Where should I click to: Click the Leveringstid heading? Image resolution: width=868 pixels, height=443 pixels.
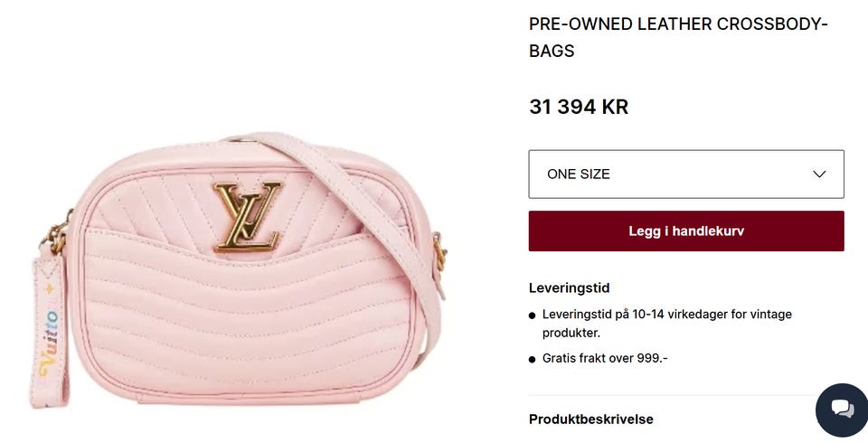(569, 287)
